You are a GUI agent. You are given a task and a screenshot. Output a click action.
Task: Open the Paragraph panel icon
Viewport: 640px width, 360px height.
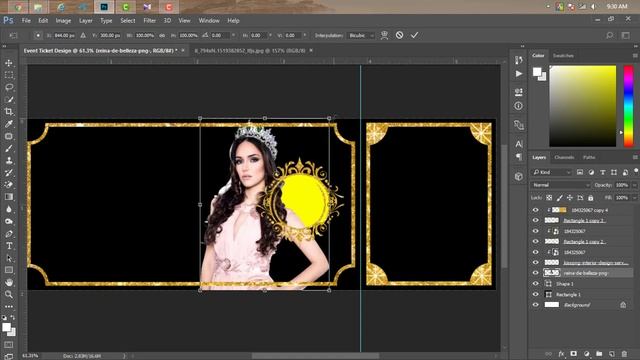click(519, 157)
